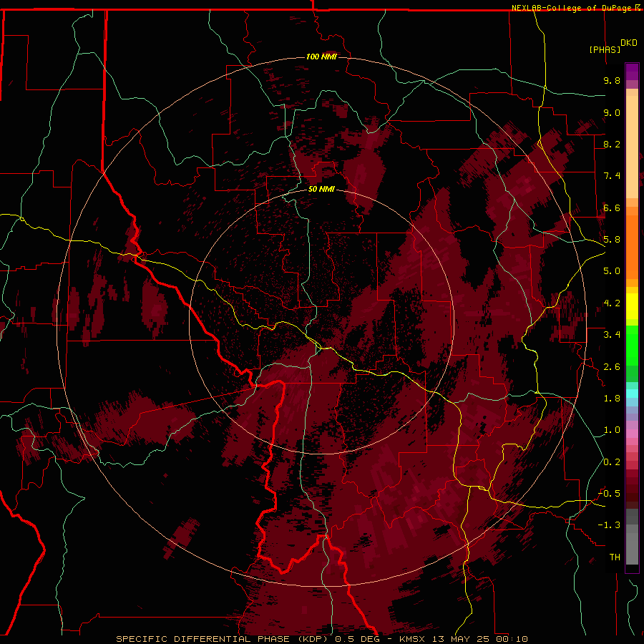Click the DKD unit label above the scale
The width and height of the screenshot is (644, 644).
point(629,43)
